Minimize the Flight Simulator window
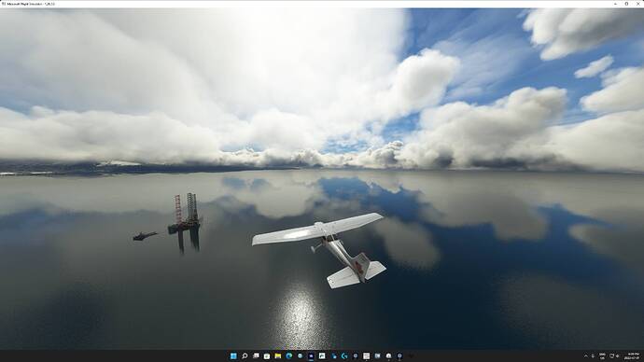This screenshot has width=644, height=362. [x=615, y=4]
